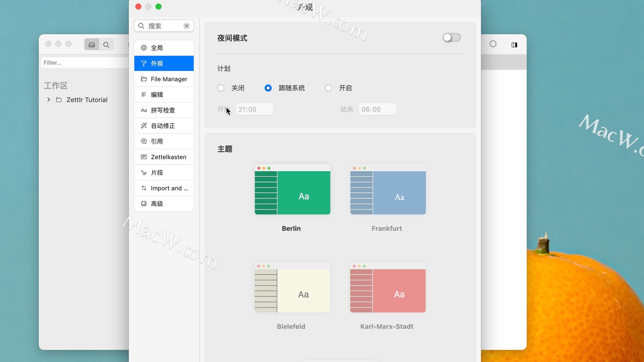Click the Aa icon beside 拼写检查
Viewport: 644px width, 362px height.
[x=144, y=110]
